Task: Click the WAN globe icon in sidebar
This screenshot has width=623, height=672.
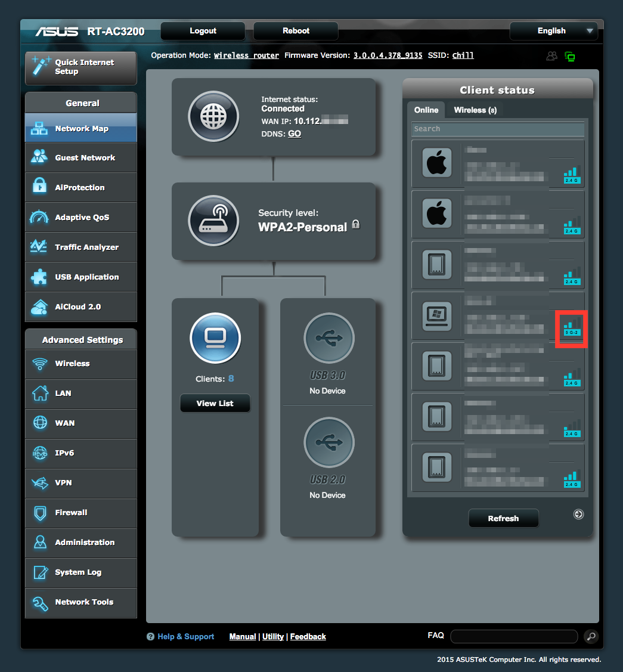Action: click(x=40, y=423)
